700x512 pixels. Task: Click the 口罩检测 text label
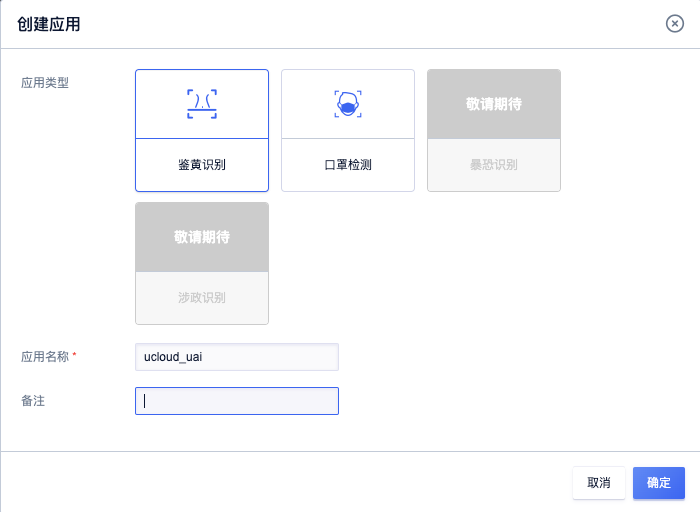(348, 165)
